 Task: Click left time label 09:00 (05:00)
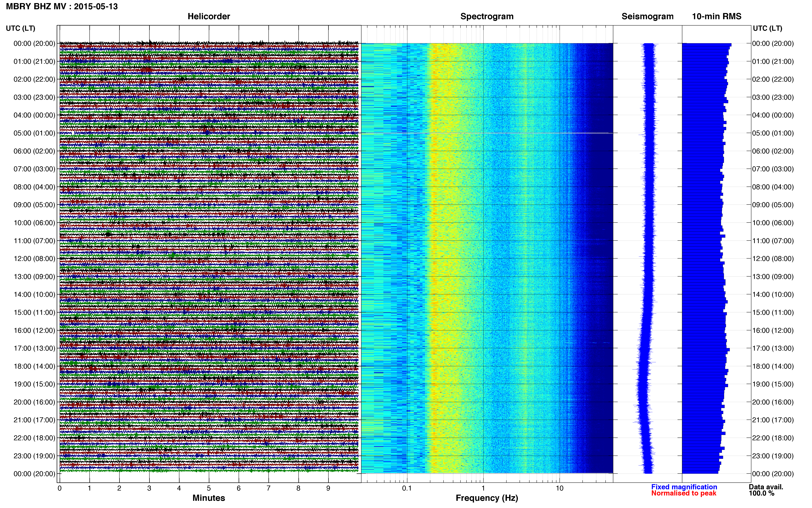[34, 205]
